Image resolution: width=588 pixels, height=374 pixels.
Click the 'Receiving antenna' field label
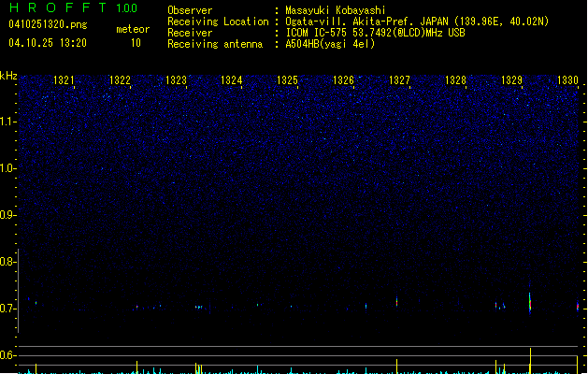pos(215,44)
